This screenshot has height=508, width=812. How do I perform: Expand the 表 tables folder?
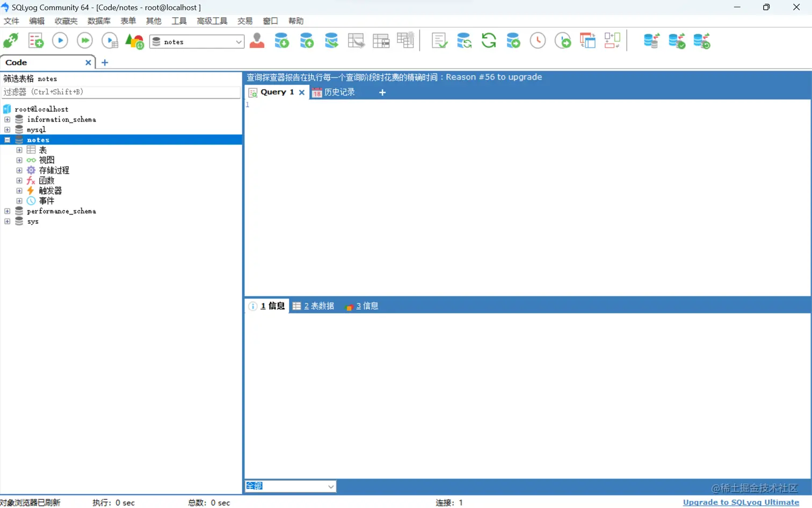[x=19, y=150]
